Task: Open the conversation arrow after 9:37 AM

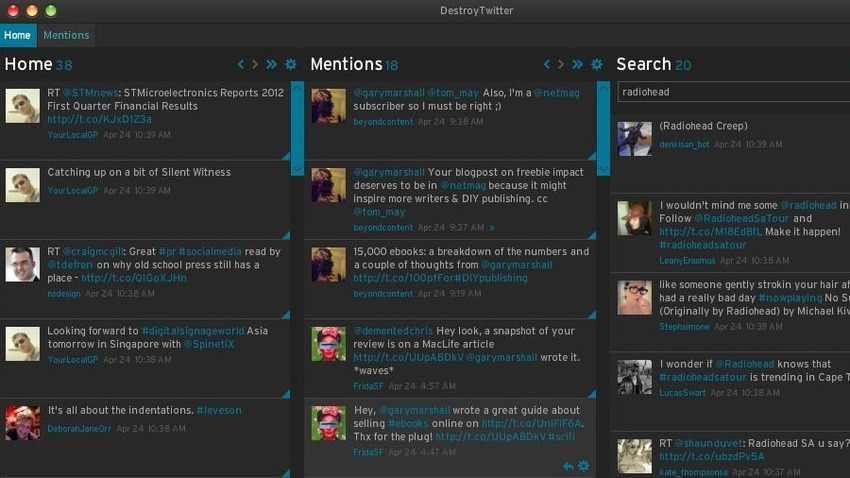Action: point(492,228)
